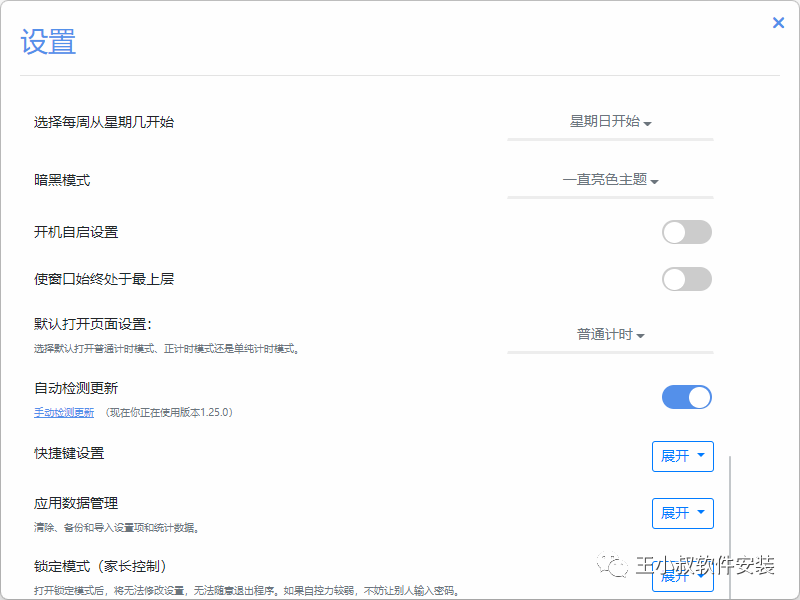This screenshot has width=800, height=600.
Task: Open the 普通计时 default page dropdown
Action: [x=610, y=335]
